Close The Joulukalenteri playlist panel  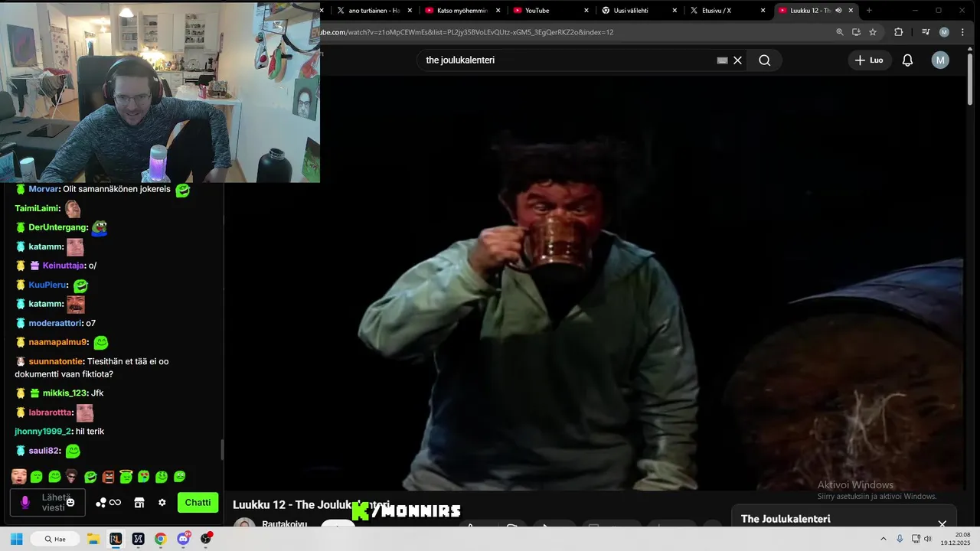tap(942, 524)
